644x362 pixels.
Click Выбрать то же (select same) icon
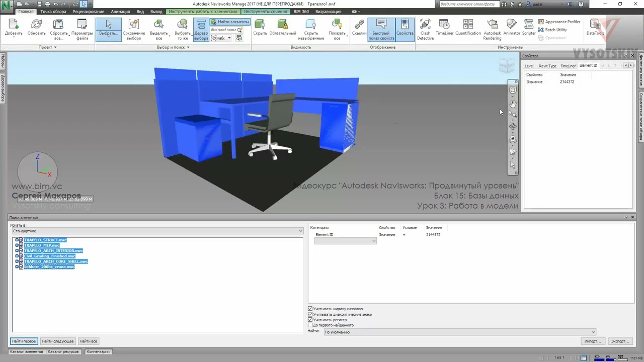[183, 25]
